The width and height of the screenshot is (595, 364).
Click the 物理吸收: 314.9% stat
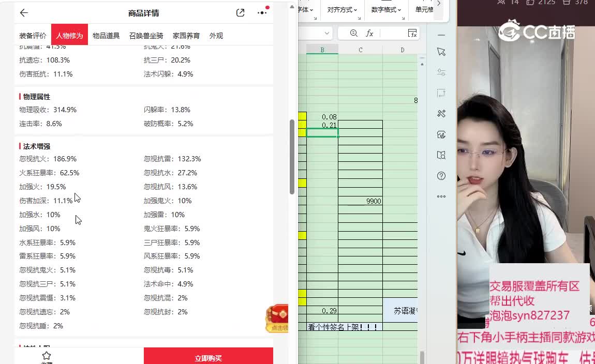tap(48, 110)
